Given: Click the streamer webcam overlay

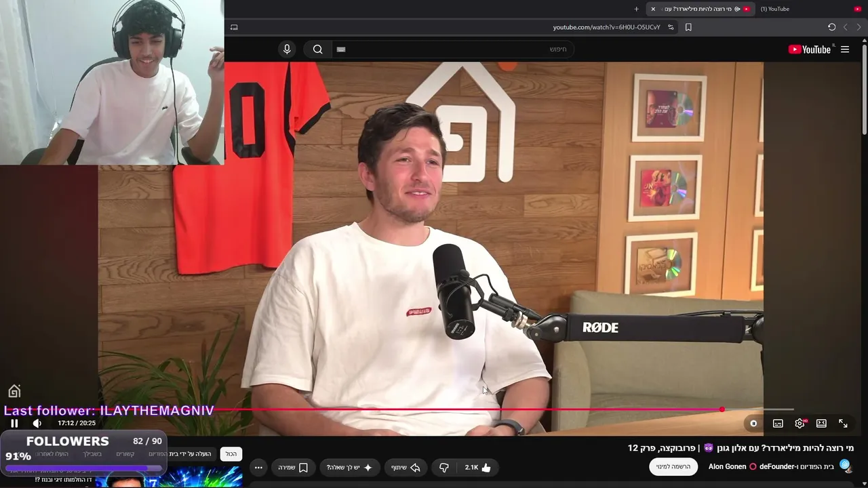Looking at the screenshot, I should (x=112, y=82).
